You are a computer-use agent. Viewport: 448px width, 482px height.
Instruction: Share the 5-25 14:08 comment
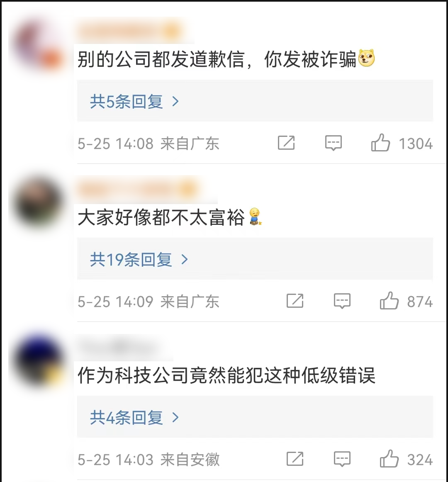[286, 143]
